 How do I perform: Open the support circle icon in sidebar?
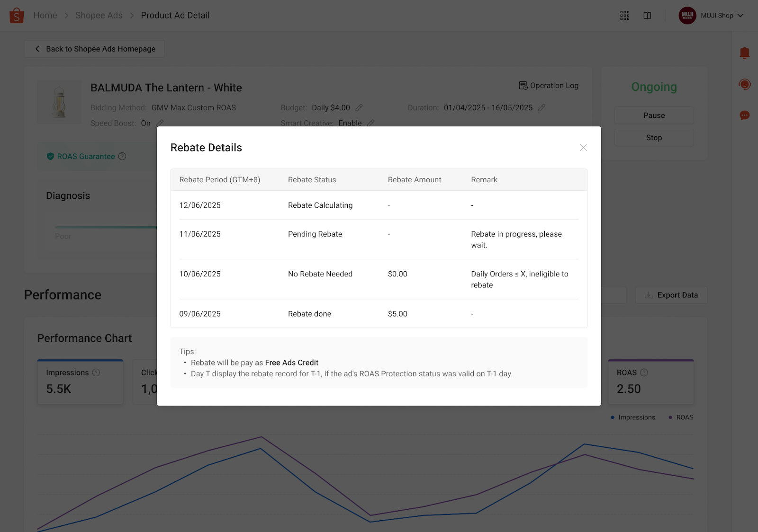click(x=745, y=84)
